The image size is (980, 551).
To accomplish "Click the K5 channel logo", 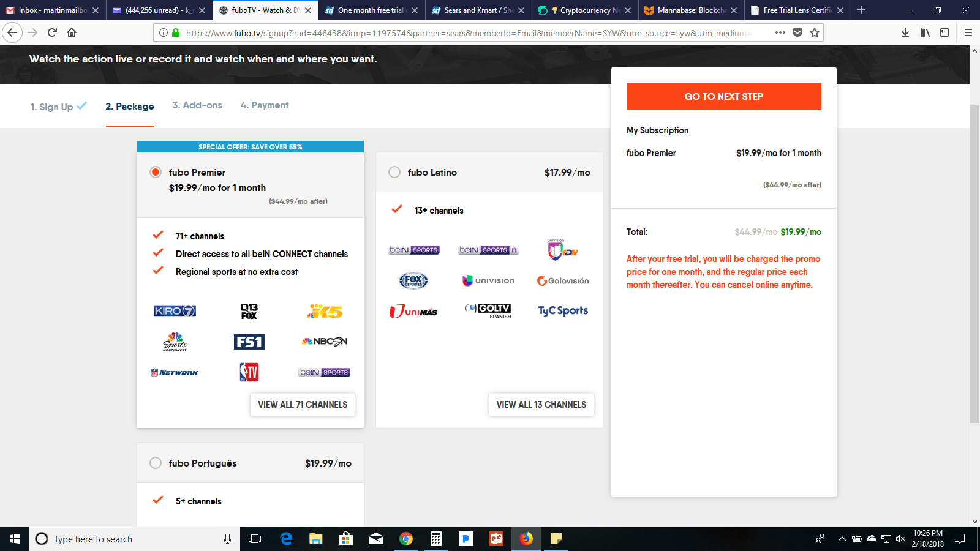I will [x=324, y=311].
